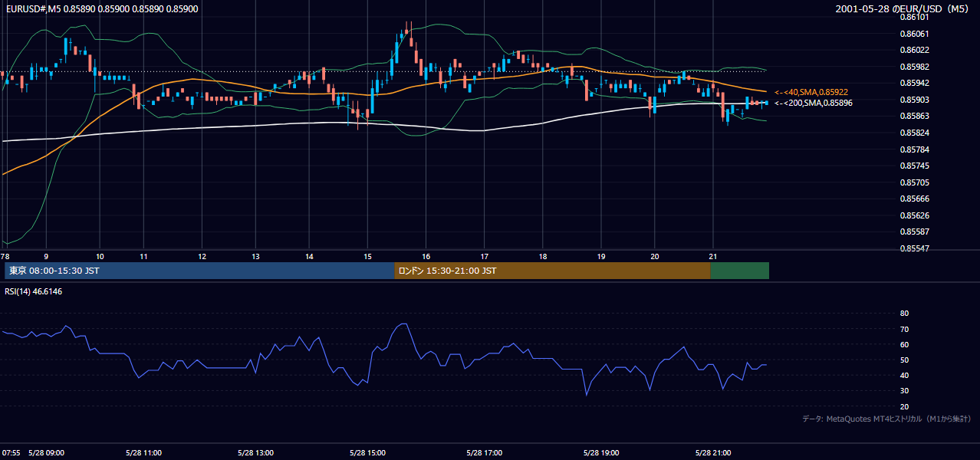Screen dimensions: 980x460
Task: Click hour marker 10 under price chart
Action: (100, 256)
